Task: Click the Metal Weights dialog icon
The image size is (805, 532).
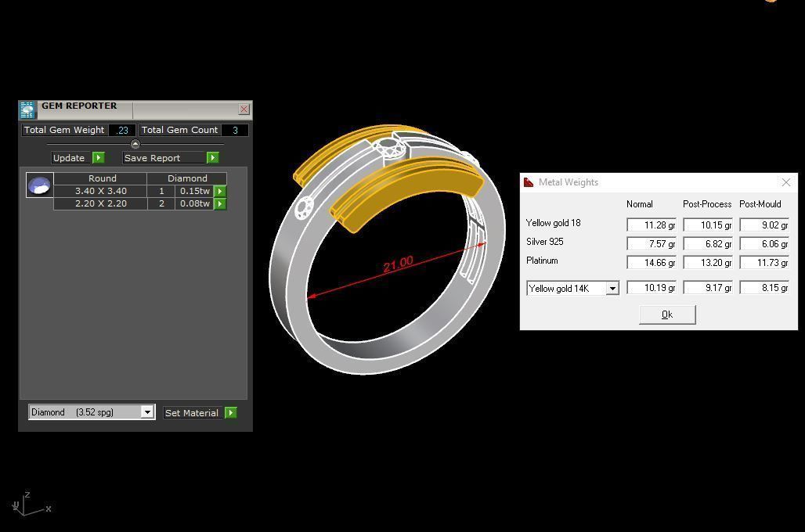Action: (x=529, y=182)
